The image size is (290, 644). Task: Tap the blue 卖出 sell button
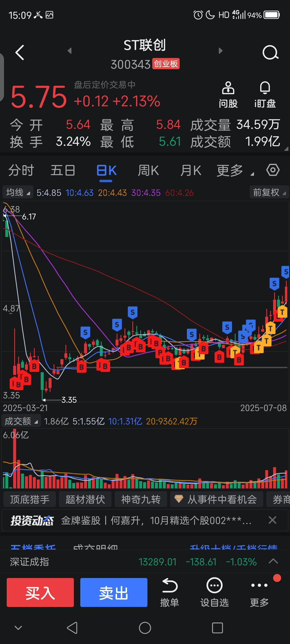(114, 592)
